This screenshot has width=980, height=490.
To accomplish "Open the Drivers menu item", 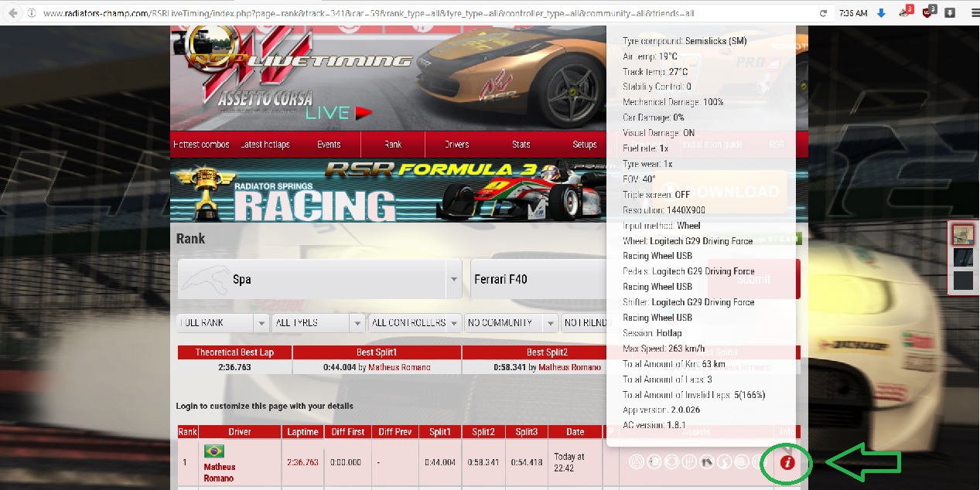I will click(457, 145).
